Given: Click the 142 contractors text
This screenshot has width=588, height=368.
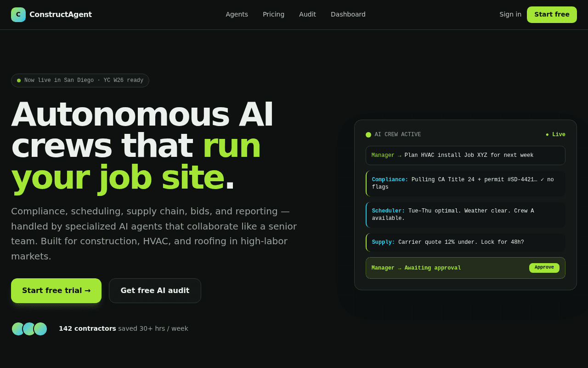Looking at the screenshot, I should pos(87,328).
